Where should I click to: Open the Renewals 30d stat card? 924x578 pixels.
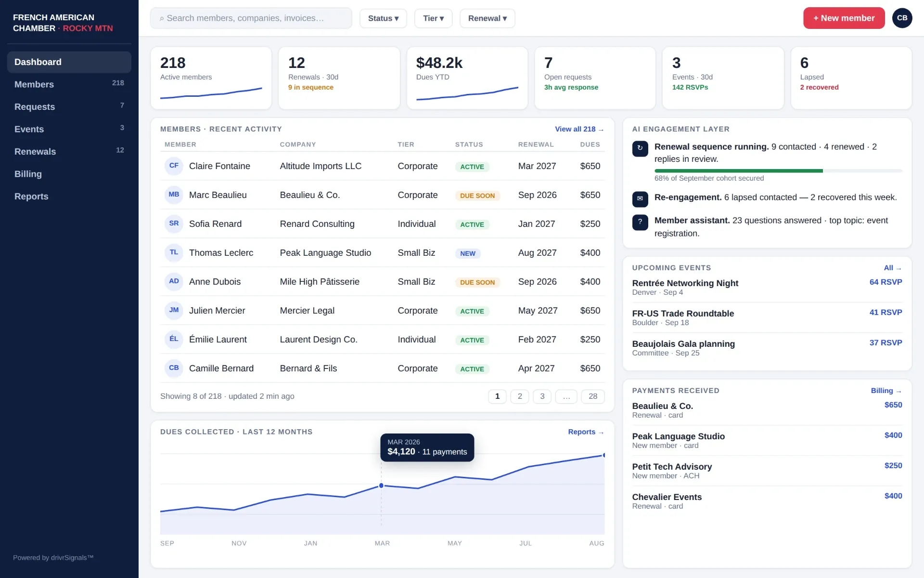click(339, 78)
